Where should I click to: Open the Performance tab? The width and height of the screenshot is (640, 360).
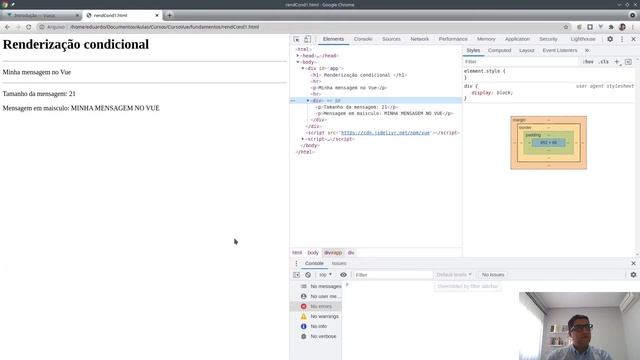coord(453,39)
